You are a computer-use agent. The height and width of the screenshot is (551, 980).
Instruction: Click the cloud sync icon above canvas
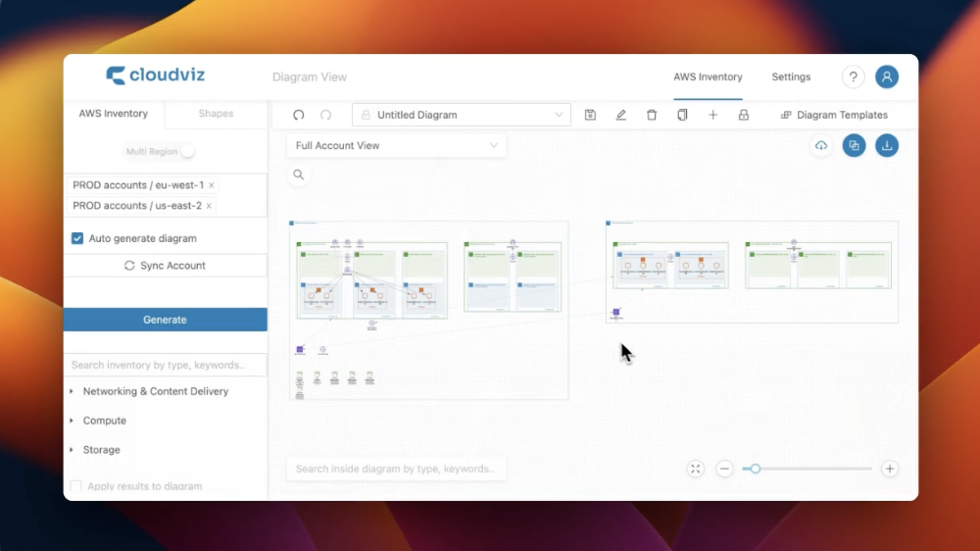coord(821,146)
